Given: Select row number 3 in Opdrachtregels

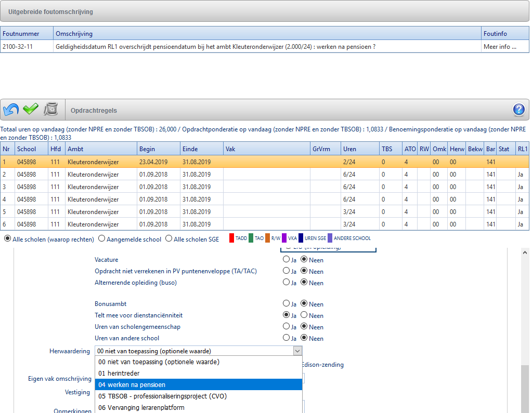Looking at the screenshot, I should tap(265, 187).
